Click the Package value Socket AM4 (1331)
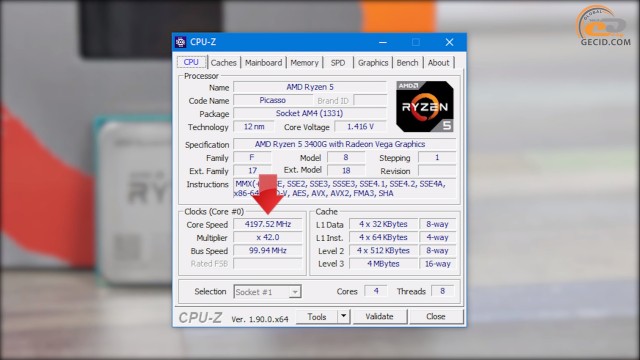640x360 pixels. coord(310,113)
